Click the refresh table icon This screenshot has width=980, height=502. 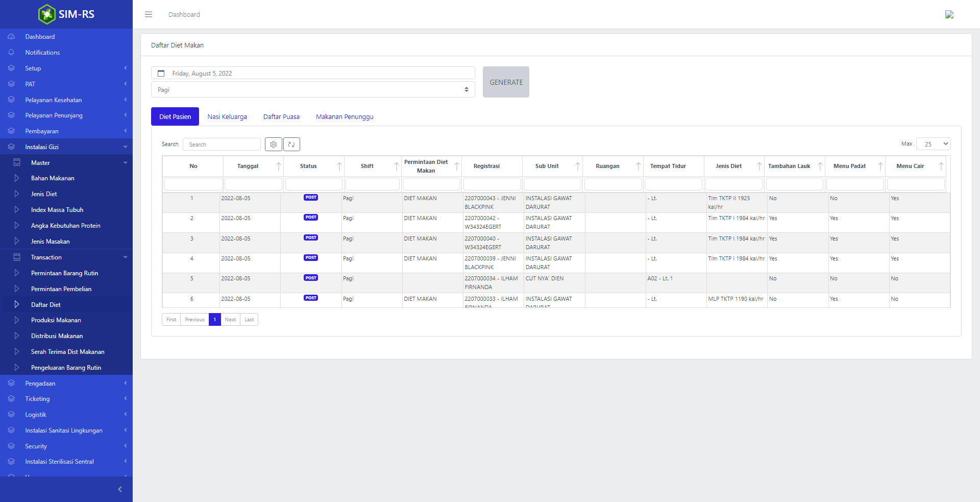tap(291, 145)
